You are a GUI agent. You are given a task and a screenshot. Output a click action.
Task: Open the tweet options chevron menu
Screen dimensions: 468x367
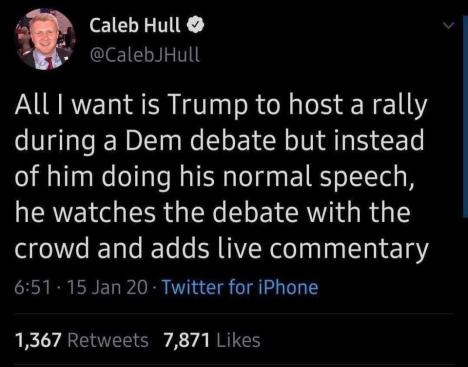(x=449, y=26)
